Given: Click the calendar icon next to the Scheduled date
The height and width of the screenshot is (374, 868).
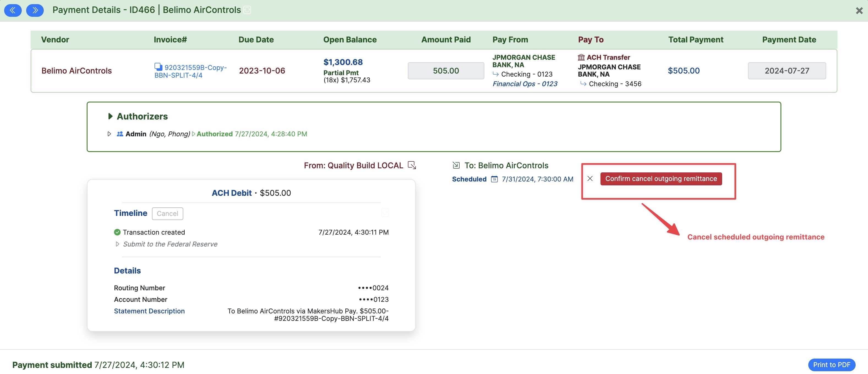Looking at the screenshot, I should tap(494, 179).
